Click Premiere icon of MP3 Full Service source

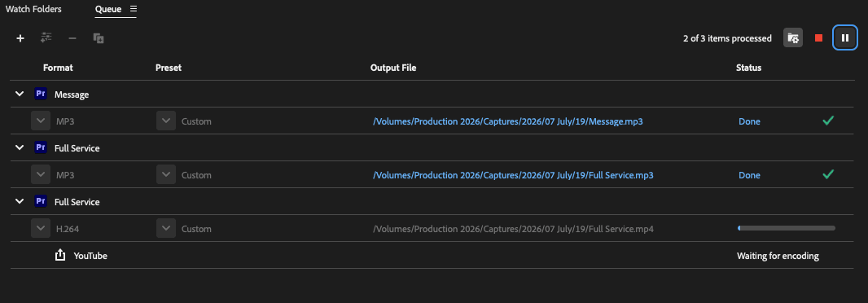41,147
